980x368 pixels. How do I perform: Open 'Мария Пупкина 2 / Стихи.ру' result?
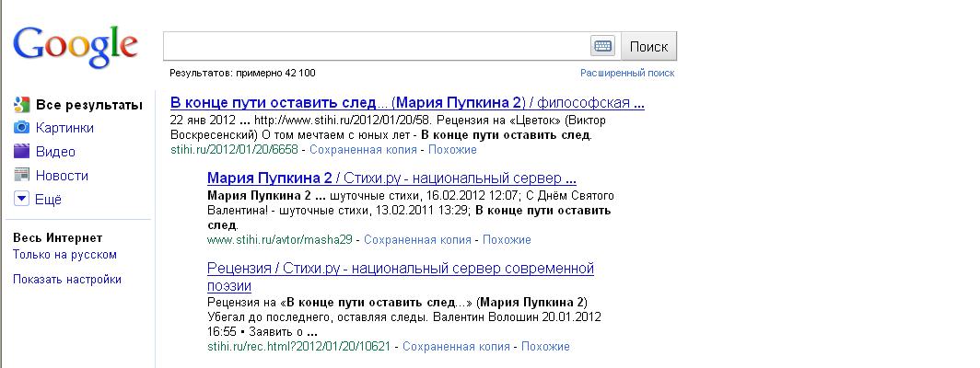point(391,178)
